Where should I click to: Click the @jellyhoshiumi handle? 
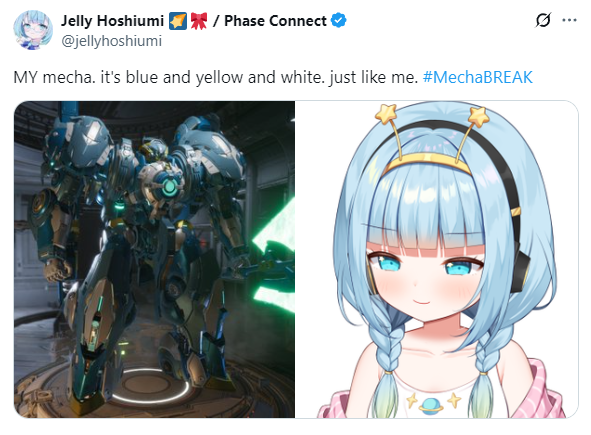(x=112, y=41)
